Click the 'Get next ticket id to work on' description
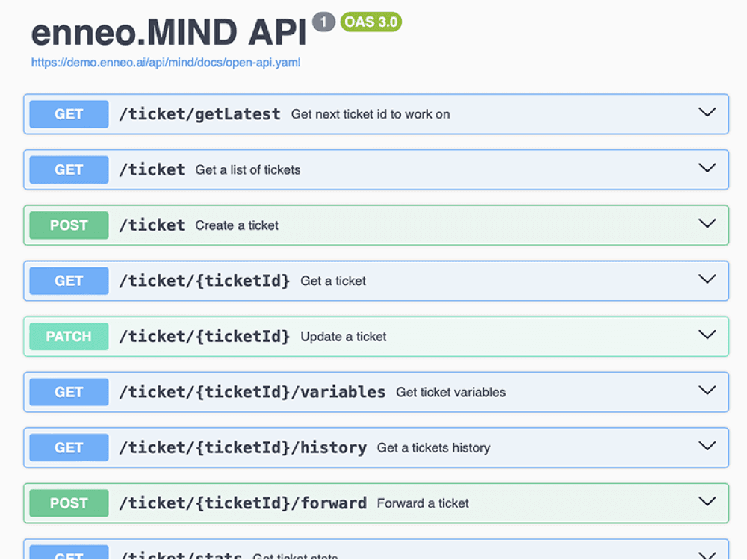The width and height of the screenshot is (747, 560). click(x=371, y=115)
